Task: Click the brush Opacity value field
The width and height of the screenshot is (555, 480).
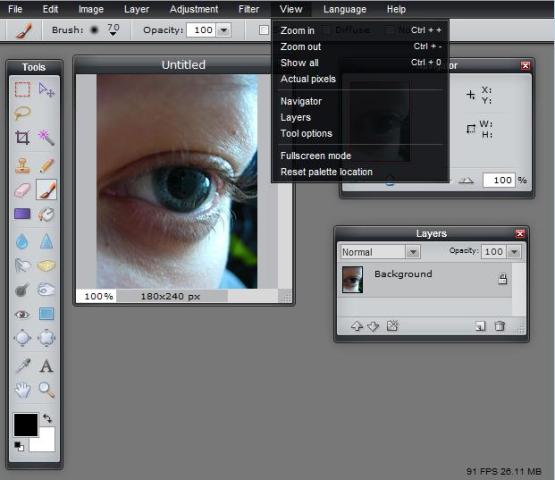Action: pos(201,30)
